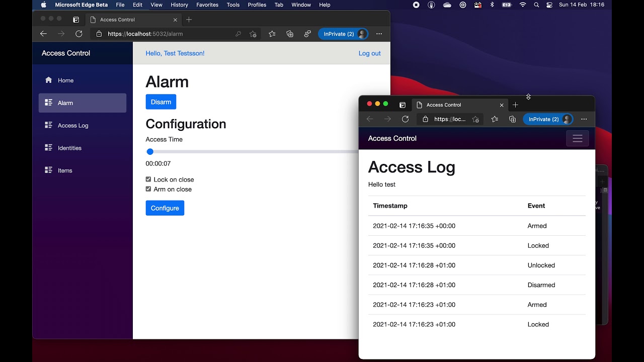Screen dimensions: 644x362
Task: Open the Apple menu
Action: [43, 5]
